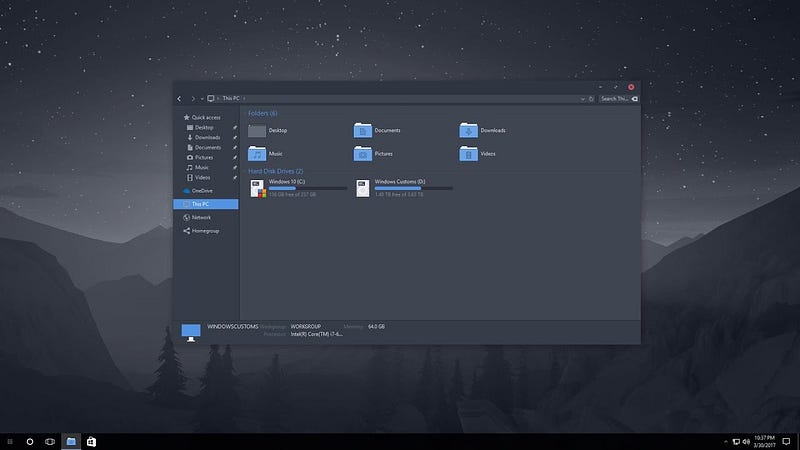Go back with the back arrow
Image resolution: width=800 pixels, height=450 pixels.
(179, 99)
